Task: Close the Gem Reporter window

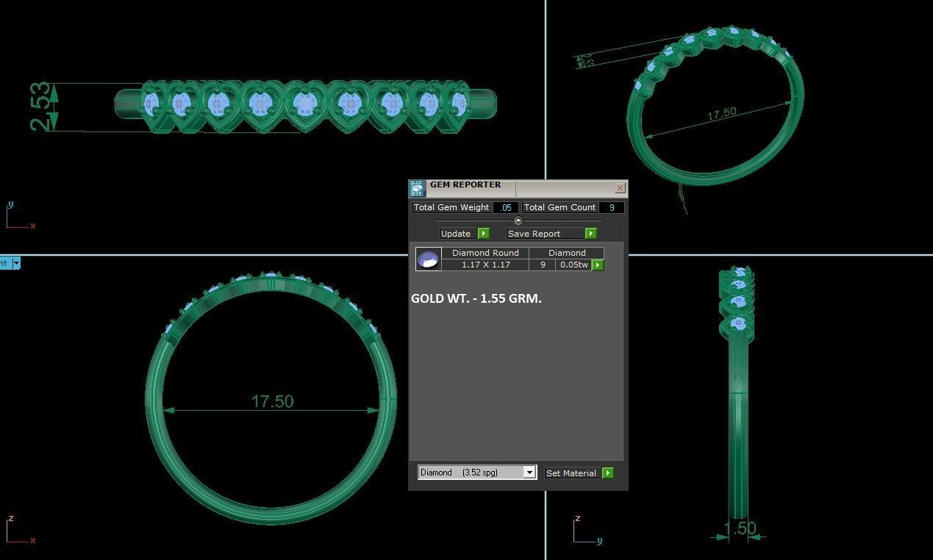Action: click(x=620, y=188)
